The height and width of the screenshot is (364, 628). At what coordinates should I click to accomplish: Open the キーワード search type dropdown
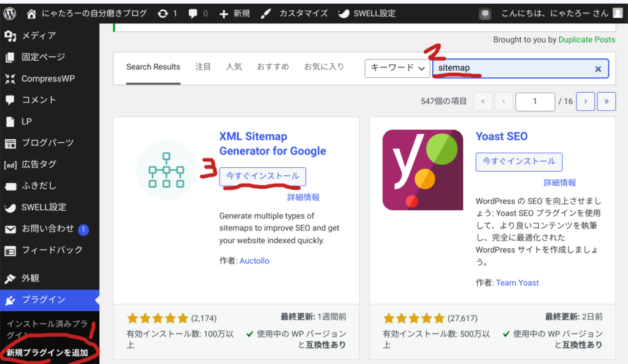point(397,68)
